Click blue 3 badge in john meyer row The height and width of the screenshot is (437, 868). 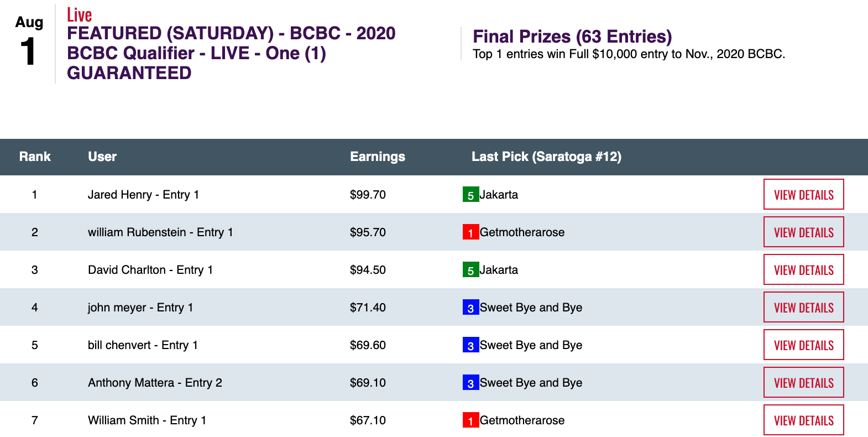click(470, 308)
